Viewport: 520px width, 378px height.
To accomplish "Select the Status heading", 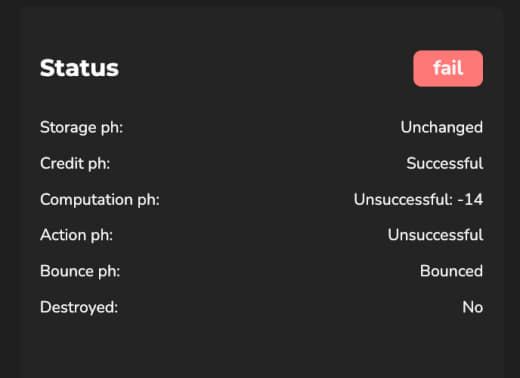I will (79, 68).
